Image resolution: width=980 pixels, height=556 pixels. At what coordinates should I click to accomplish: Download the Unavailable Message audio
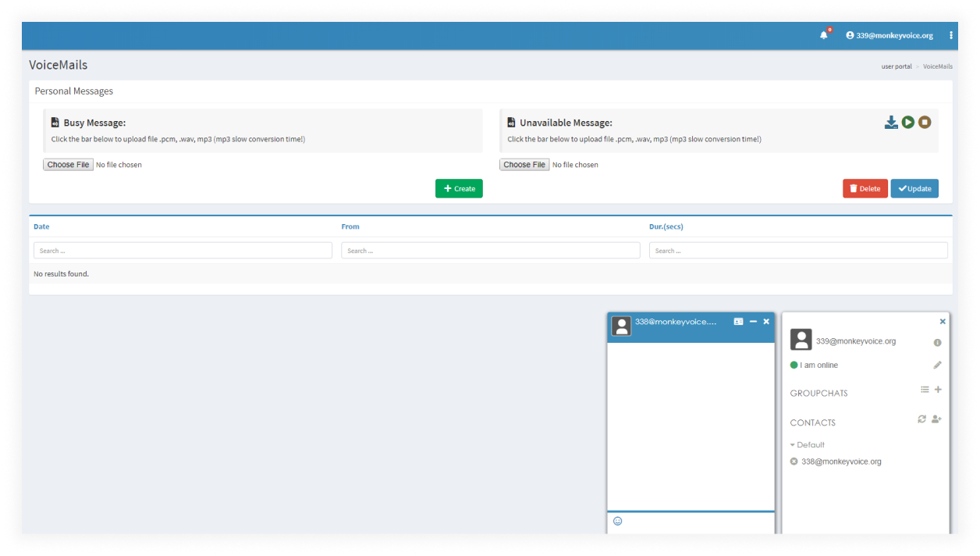click(x=891, y=123)
